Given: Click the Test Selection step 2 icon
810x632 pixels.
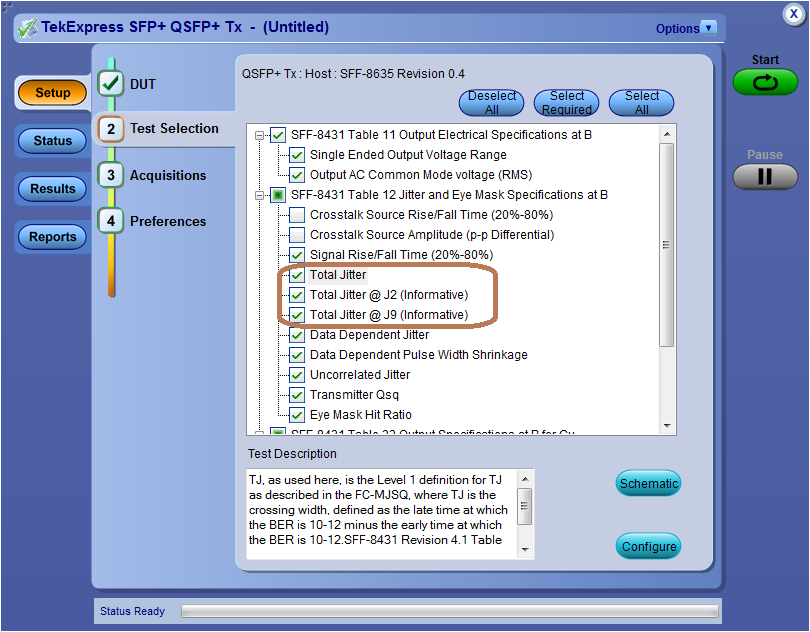Looking at the screenshot, I should coord(111,129).
